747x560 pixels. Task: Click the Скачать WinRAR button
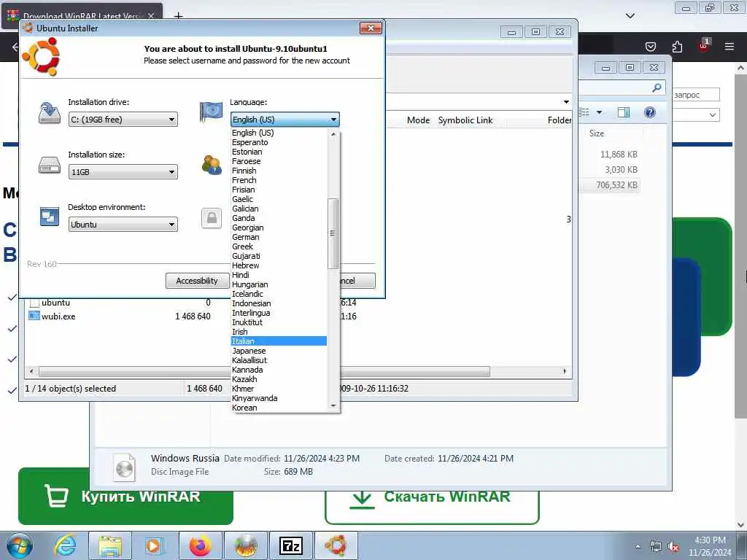pos(432,499)
